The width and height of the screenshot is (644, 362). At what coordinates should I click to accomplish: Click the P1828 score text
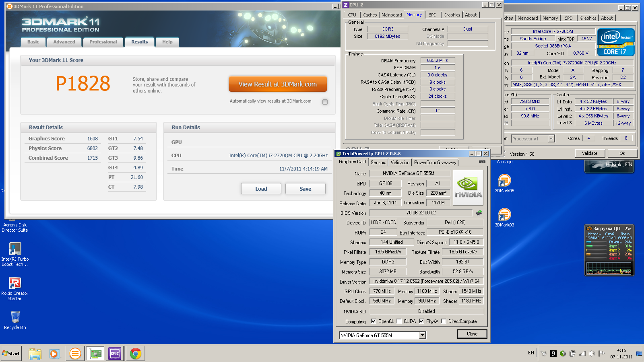[83, 84]
